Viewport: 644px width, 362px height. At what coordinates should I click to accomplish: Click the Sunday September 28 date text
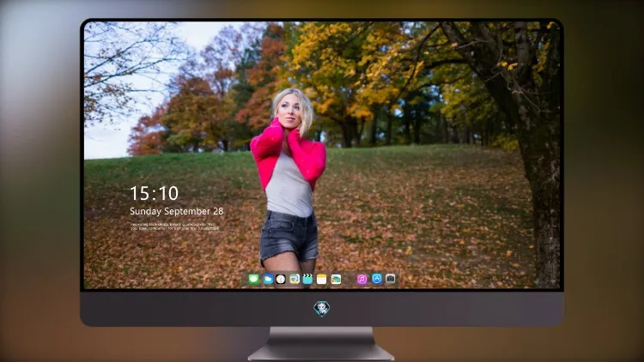[177, 211]
